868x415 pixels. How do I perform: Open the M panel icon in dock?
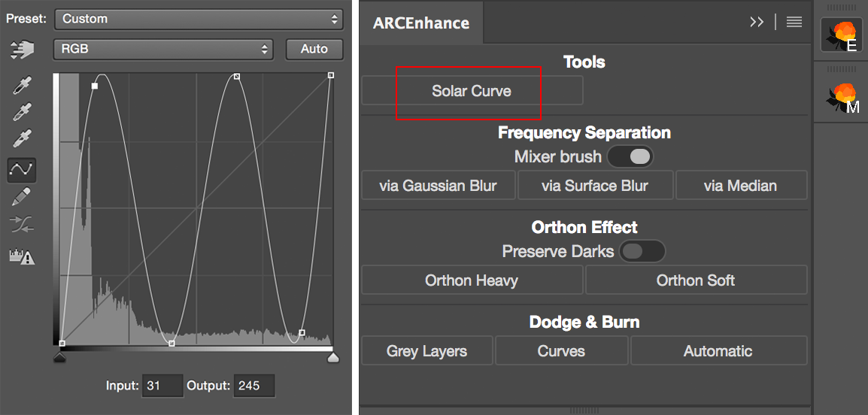click(841, 98)
